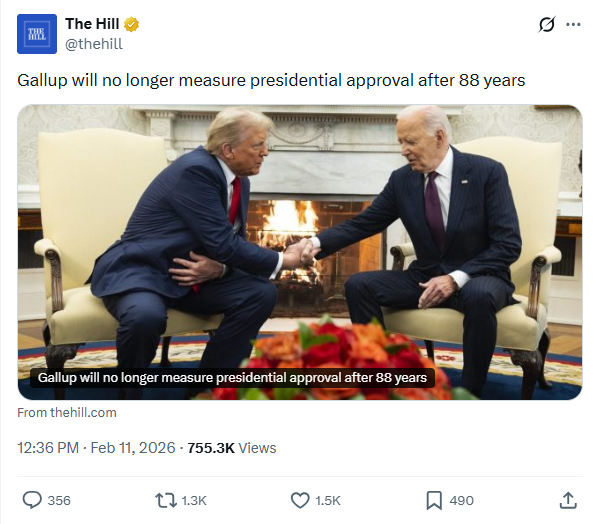Screen dimensions: 599x524
Task: Click the 1.5K likes count
Action: click(x=328, y=501)
